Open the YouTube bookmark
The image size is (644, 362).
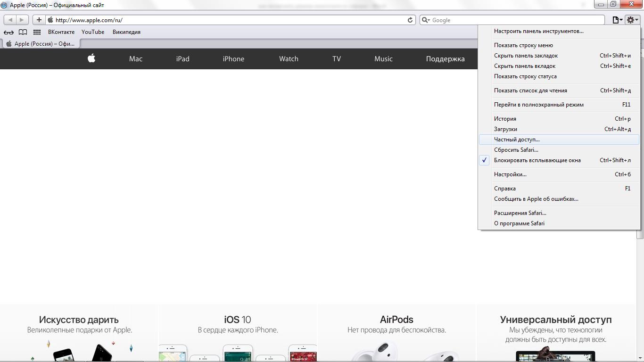(93, 32)
